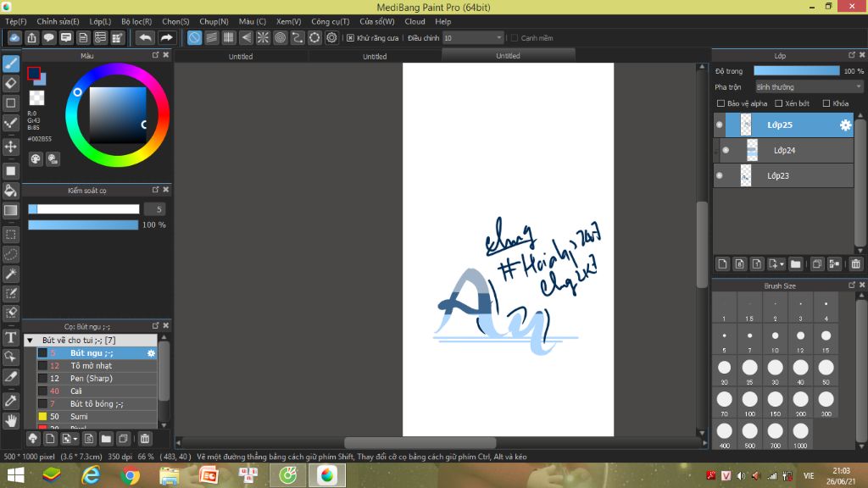Hide layer Lớp23 visibility dot
Image resolution: width=868 pixels, height=488 pixels.
click(719, 176)
